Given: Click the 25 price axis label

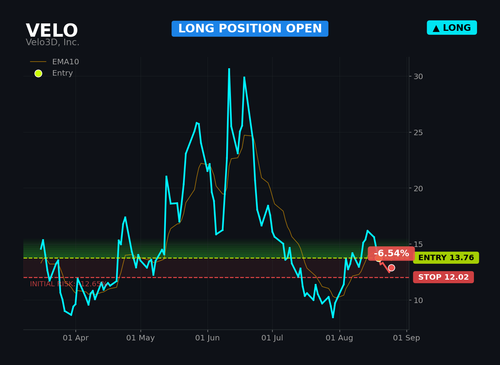Looking at the screenshot, I should (418, 132).
